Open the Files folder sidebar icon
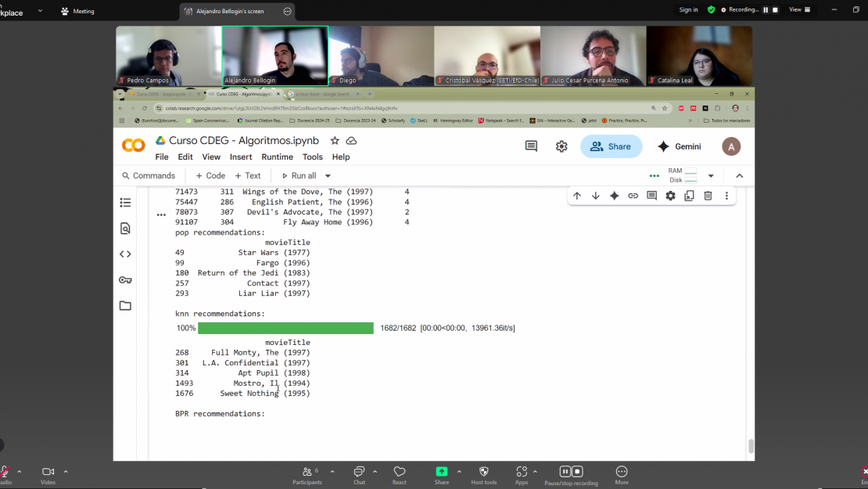The width and height of the screenshot is (868, 489). (x=126, y=306)
